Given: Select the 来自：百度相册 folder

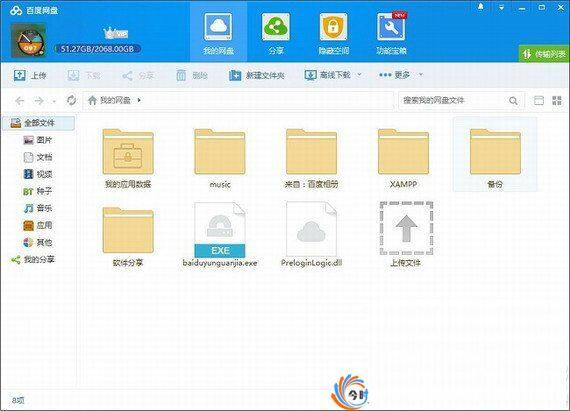Looking at the screenshot, I should tap(311, 158).
